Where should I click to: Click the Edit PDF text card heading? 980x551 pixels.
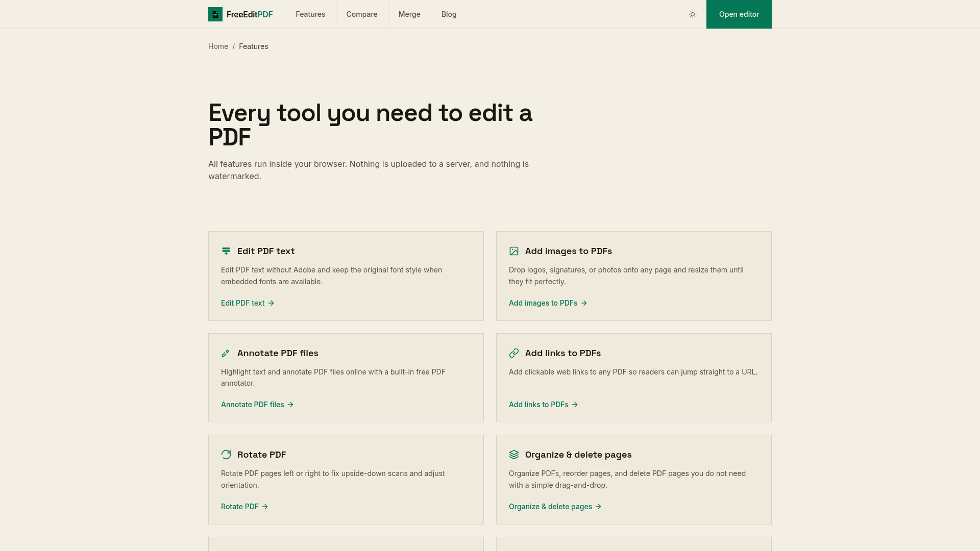[x=266, y=251]
